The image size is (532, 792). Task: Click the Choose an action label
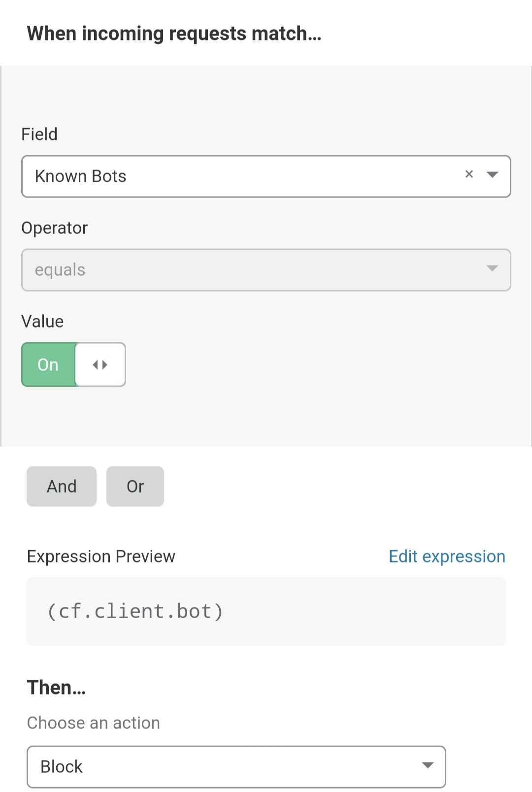pos(94,723)
